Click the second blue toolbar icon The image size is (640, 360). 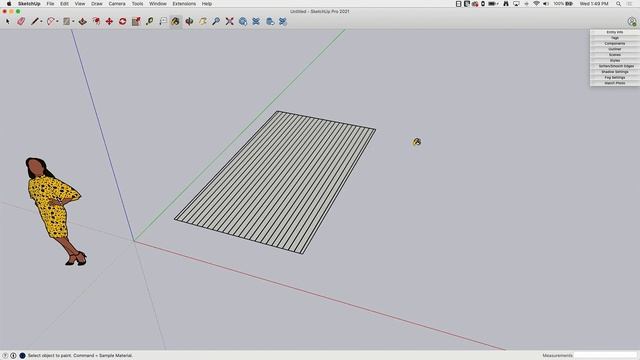pos(256,21)
